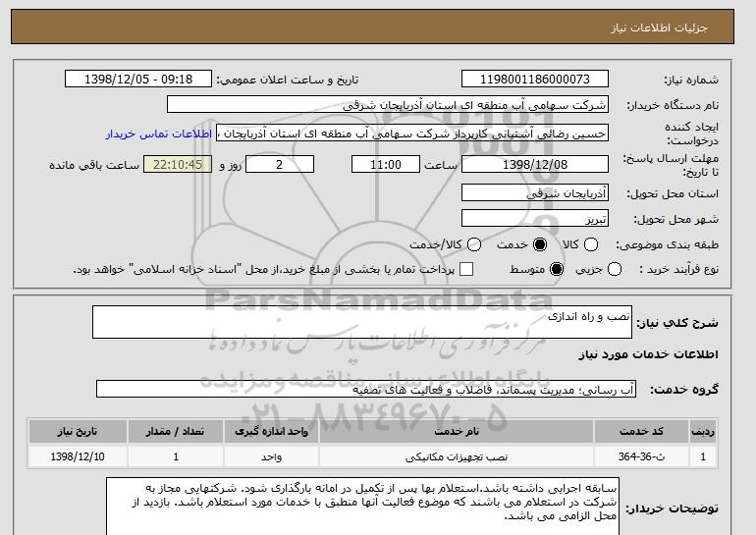Click the service code cell ث-36-364

click(641, 456)
